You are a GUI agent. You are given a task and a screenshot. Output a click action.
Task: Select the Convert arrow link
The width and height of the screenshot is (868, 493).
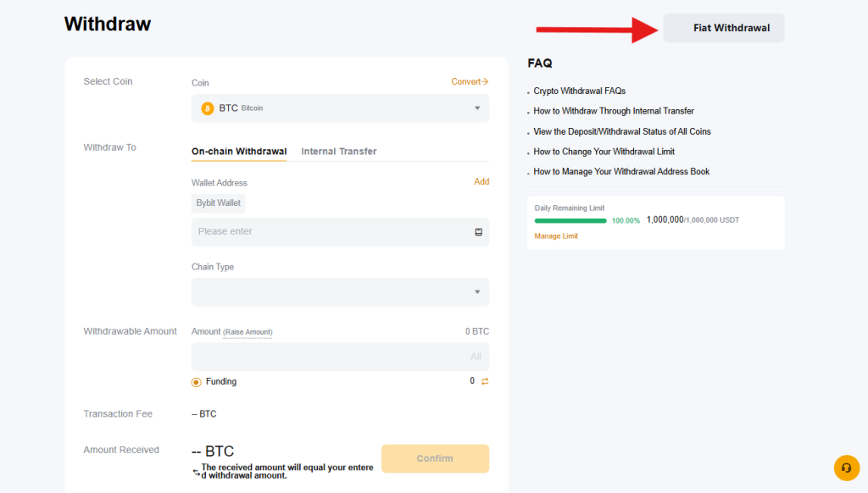[x=470, y=81]
